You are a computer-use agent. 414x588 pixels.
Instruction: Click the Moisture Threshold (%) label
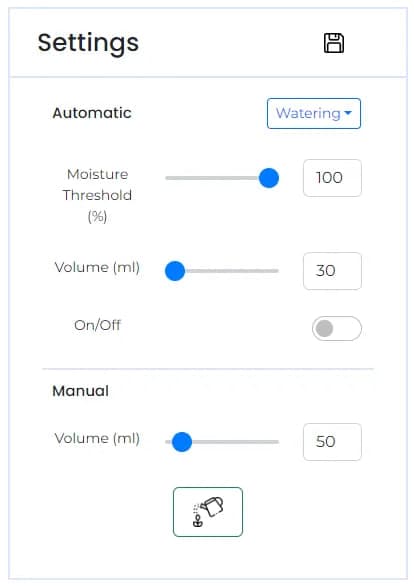click(x=97, y=195)
